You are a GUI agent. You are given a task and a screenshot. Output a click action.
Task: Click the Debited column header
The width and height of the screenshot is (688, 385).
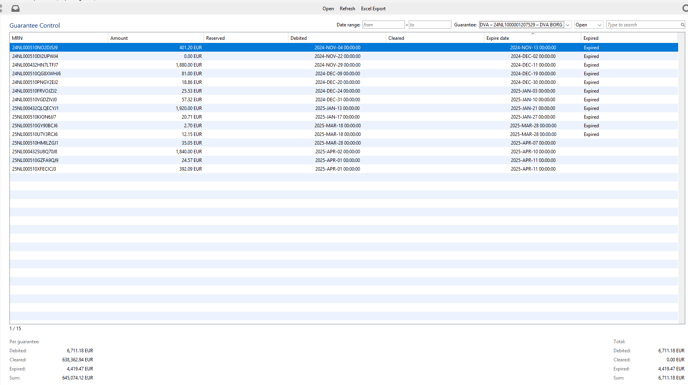pyautogui.click(x=337, y=38)
